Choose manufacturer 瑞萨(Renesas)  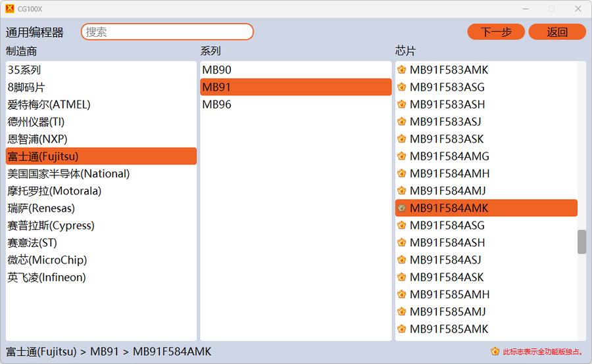click(41, 208)
